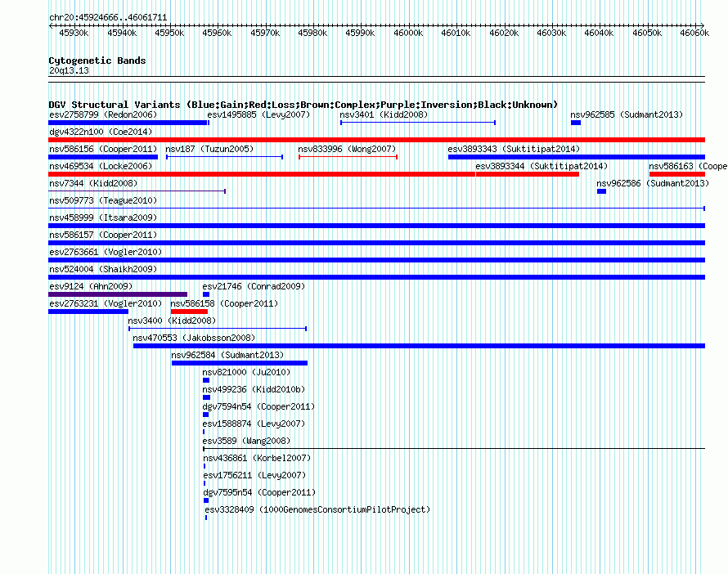This screenshot has width=728, height=574.
Task: Click esv3893344 (Suktitipat2014) variant label
Action: [x=542, y=166]
